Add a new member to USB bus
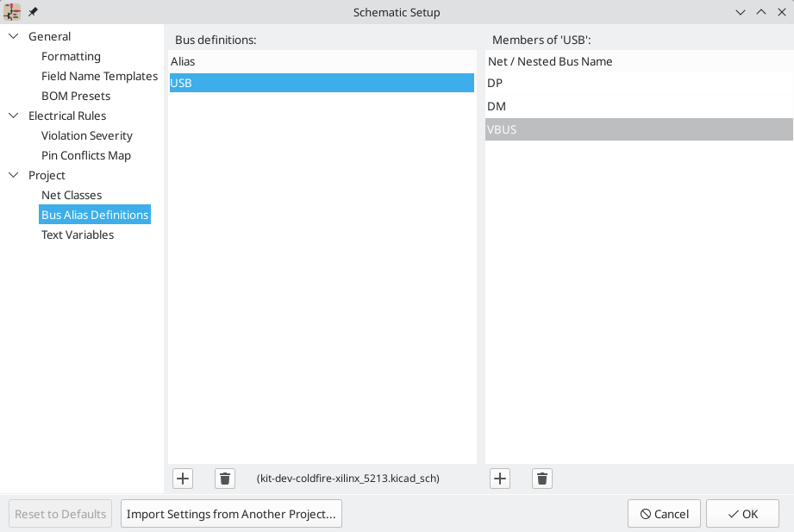 coord(500,479)
